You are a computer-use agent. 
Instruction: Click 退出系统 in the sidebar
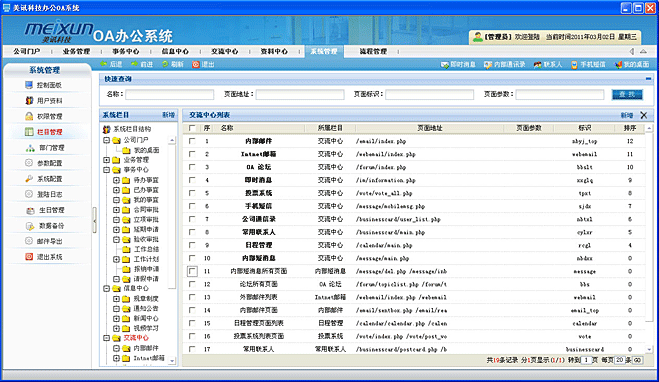(x=44, y=257)
